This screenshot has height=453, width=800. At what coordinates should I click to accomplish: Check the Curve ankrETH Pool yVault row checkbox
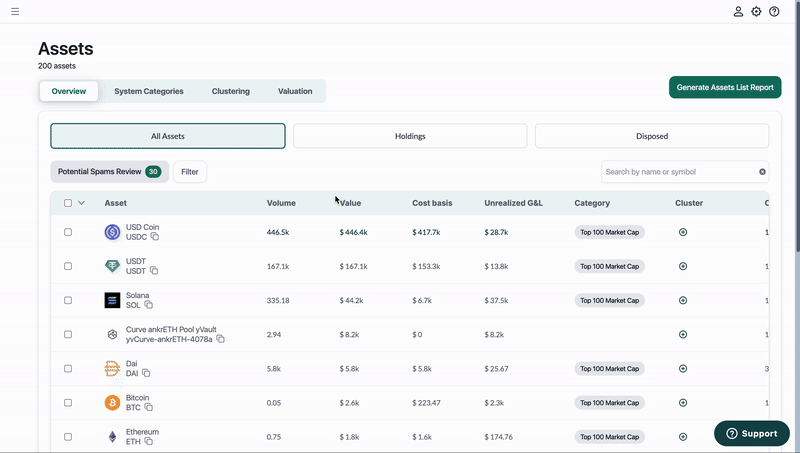point(68,335)
